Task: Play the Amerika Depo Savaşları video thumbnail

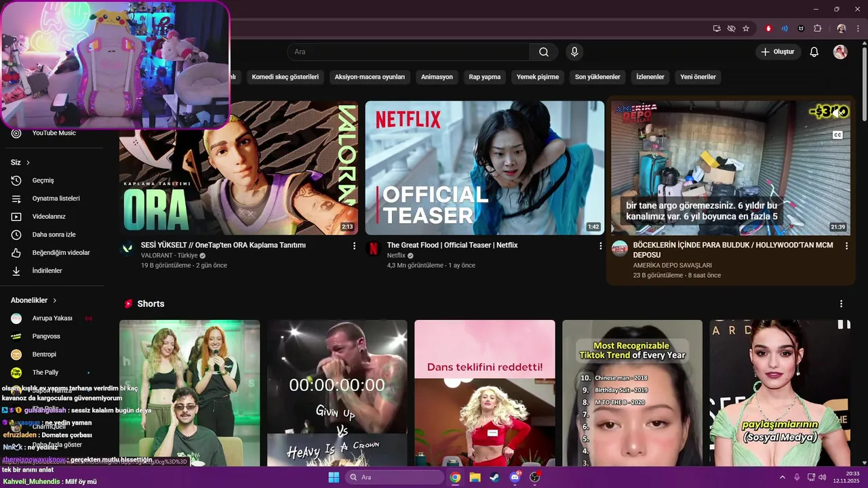Action: 731,167
